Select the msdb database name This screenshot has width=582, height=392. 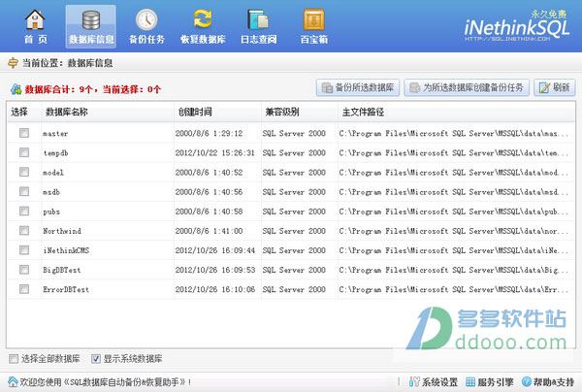51,192
